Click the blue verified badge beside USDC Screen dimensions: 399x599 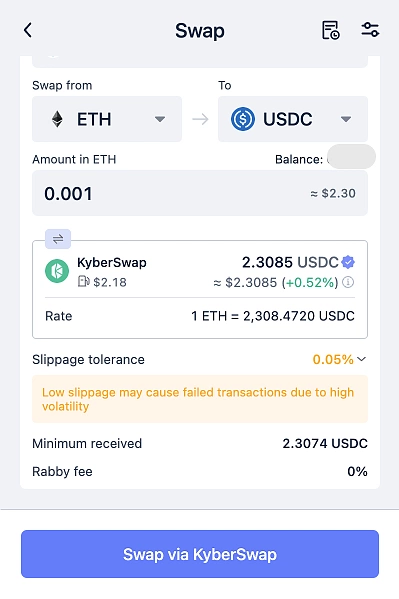[x=348, y=262]
